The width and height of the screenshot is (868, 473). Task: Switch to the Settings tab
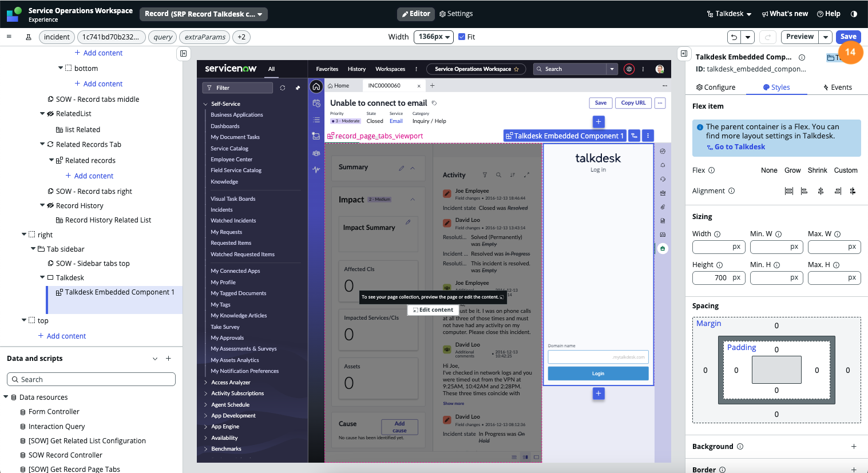(x=456, y=14)
